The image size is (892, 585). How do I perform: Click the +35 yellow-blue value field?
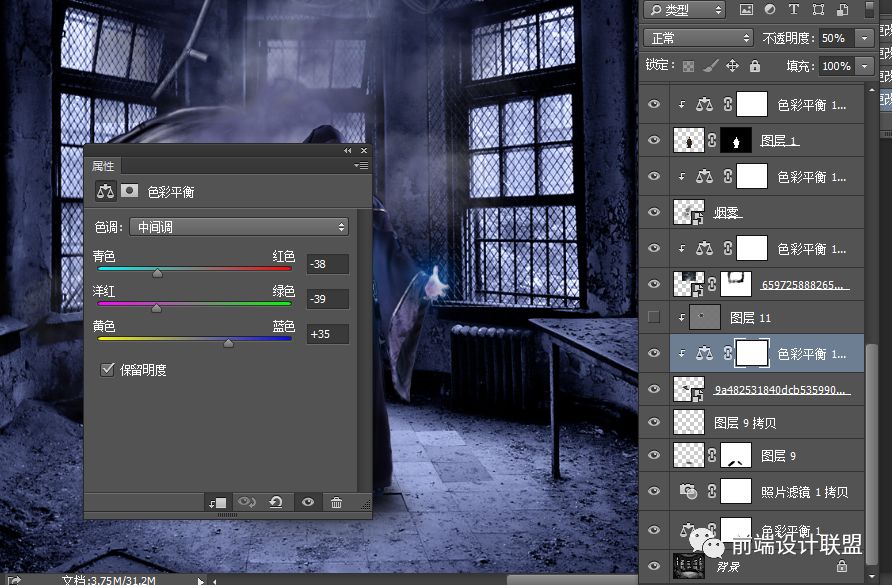pos(328,334)
